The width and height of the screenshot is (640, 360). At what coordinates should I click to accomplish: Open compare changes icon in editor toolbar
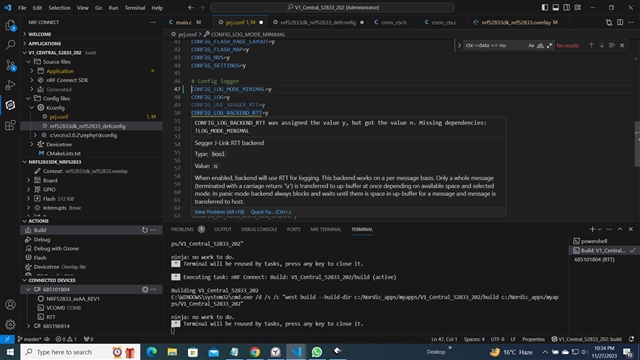tap(609, 22)
